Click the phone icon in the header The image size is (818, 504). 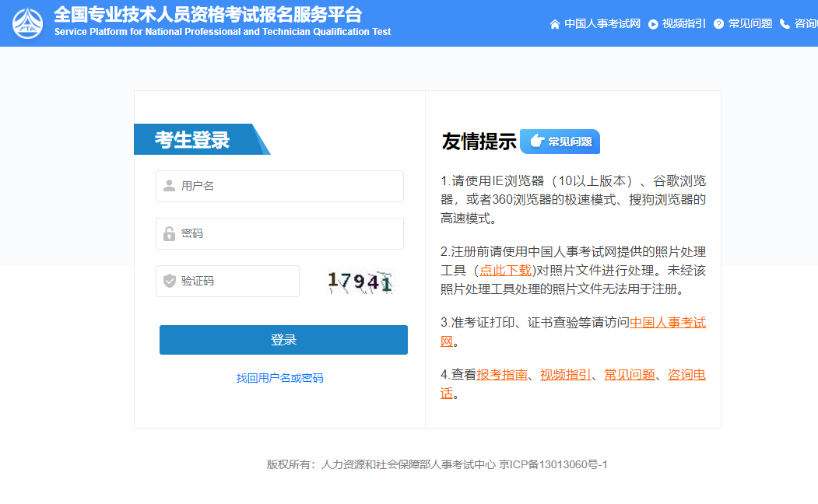tap(785, 24)
